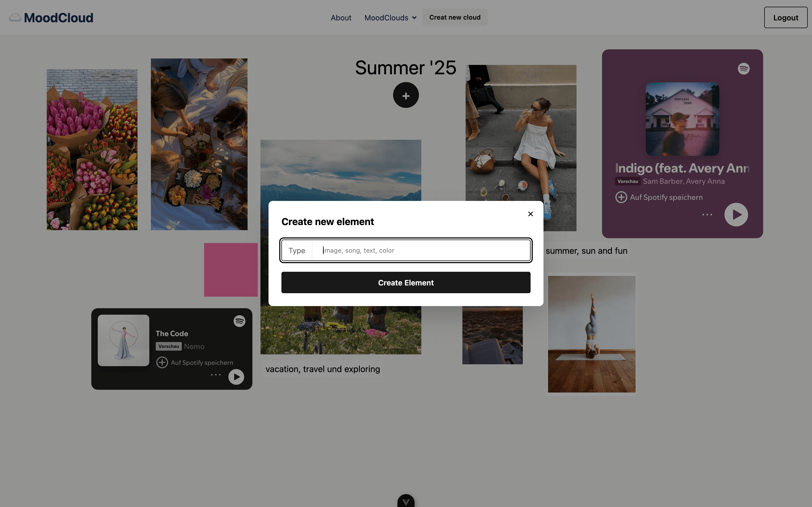Focus the Type input field
This screenshot has height=507, width=812.
[x=421, y=251]
